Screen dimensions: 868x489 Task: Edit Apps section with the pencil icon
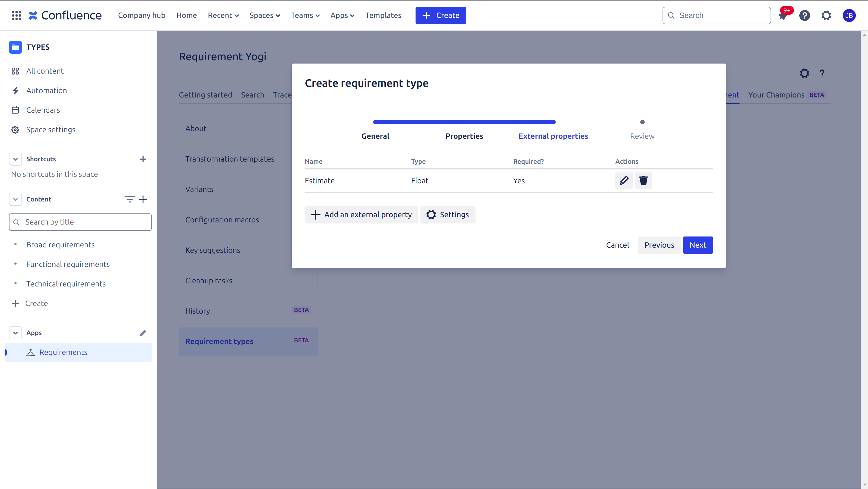pos(143,333)
